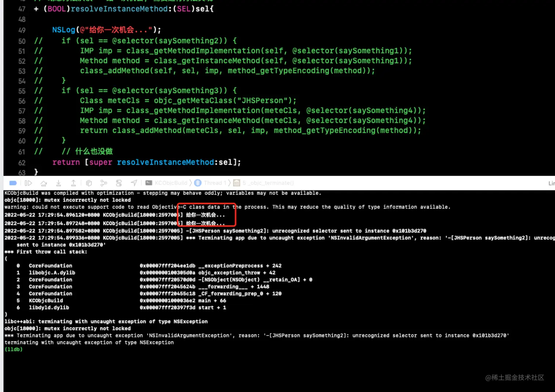Click stack frame 4 _CF_forwarding_prep_0 line
The width and height of the screenshot is (555, 392).
click(149, 294)
